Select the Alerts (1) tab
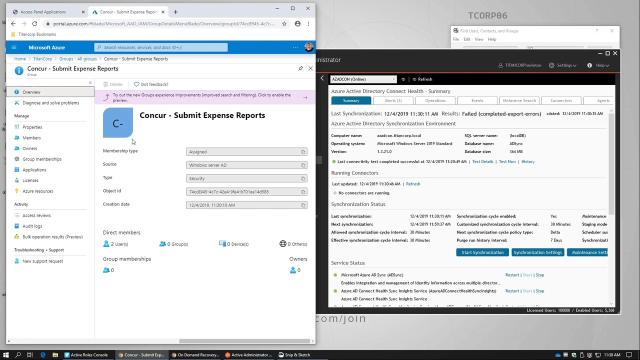 [393, 100]
